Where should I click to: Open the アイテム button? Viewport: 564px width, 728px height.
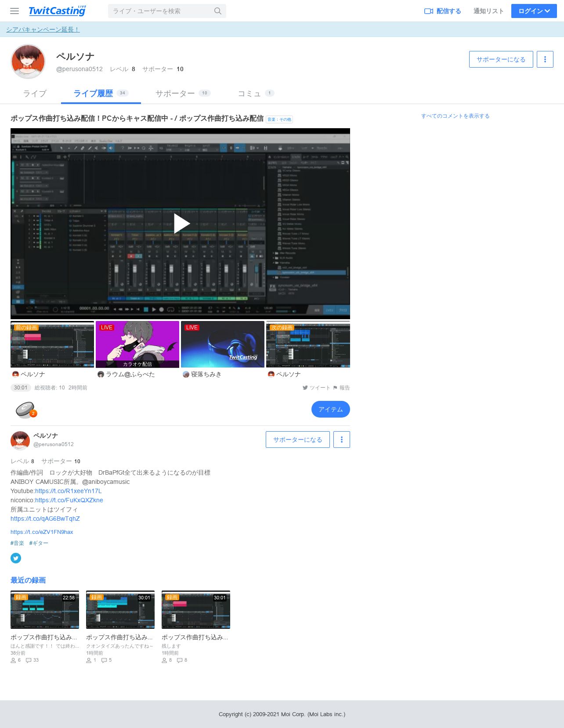pyautogui.click(x=331, y=409)
